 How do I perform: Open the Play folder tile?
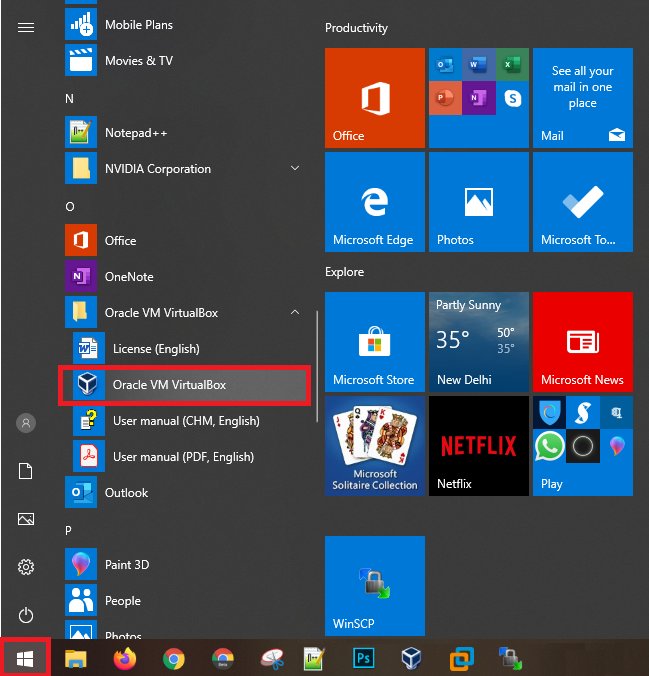click(583, 446)
